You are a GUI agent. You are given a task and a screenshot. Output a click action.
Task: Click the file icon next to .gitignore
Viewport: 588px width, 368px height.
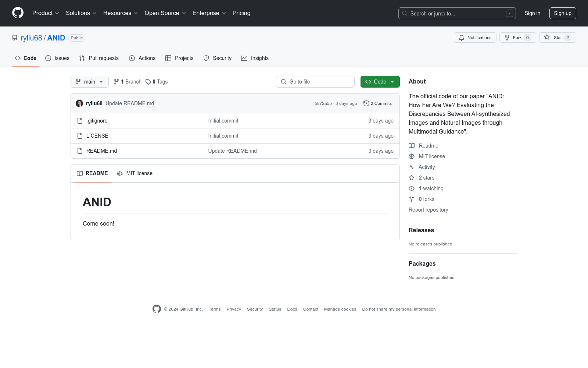click(80, 121)
